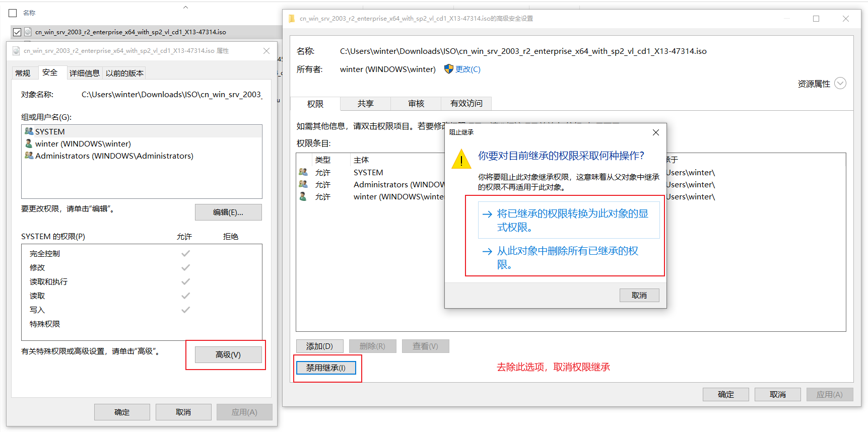Click the object name path field in Properties
The height and width of the screenshot is (432, 868).
point(171,95)
